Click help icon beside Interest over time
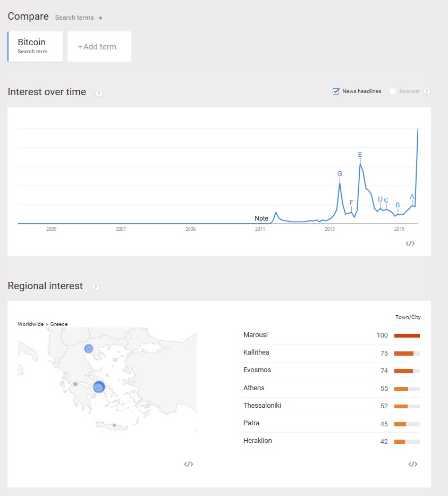 [99, 93]
